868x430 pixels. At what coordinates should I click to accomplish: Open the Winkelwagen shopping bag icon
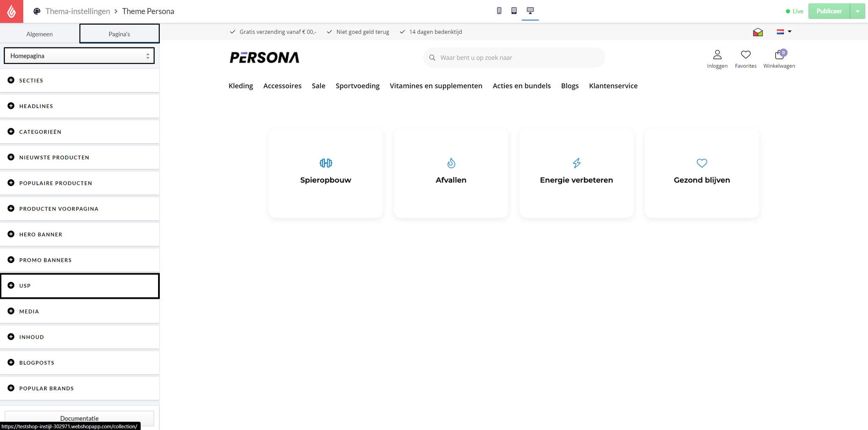779,55
